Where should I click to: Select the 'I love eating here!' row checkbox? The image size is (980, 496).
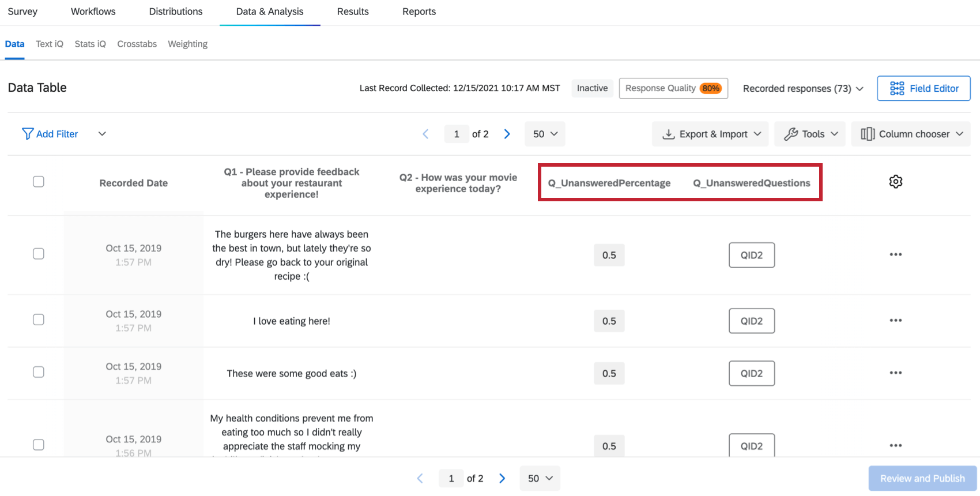click(39, 320)
